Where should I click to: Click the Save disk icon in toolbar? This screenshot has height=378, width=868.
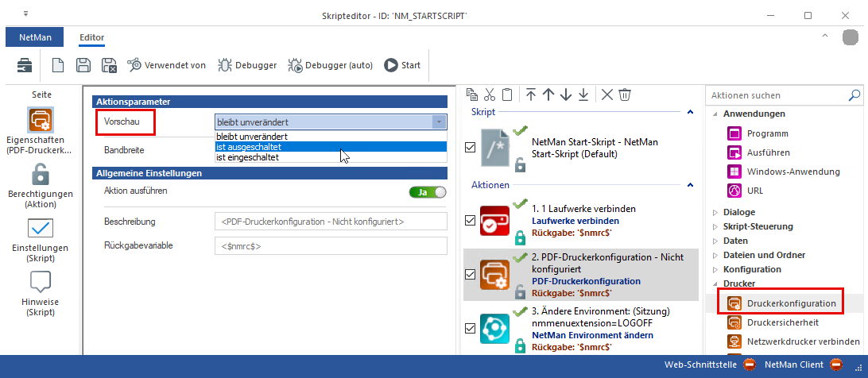(83, 65)
